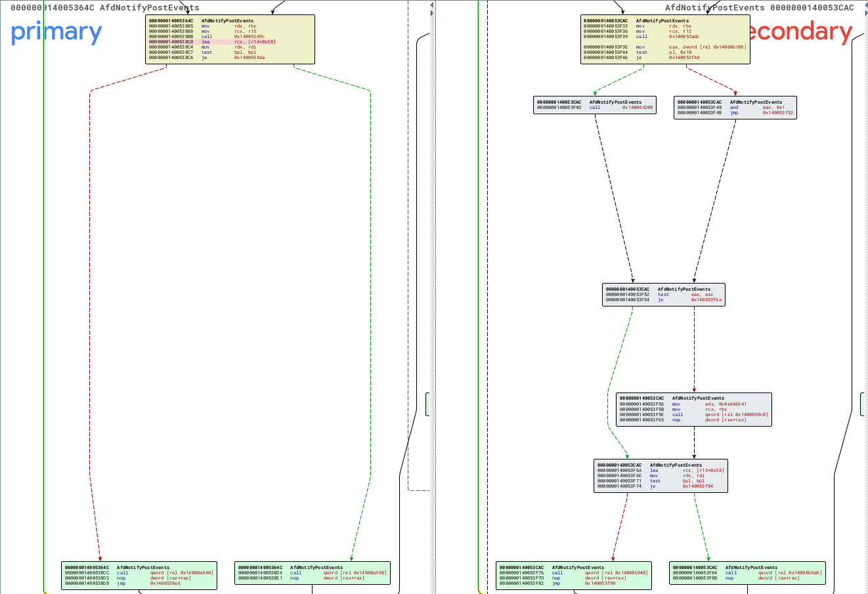Select primary block calling 0x14008a940
The height and width of the screenshot is (594, 868).
[x=139, y=575]
